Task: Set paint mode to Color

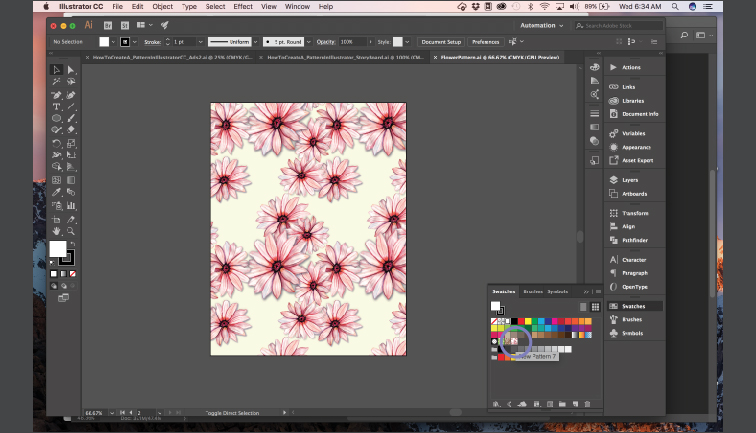Action: tap(54, 274)
